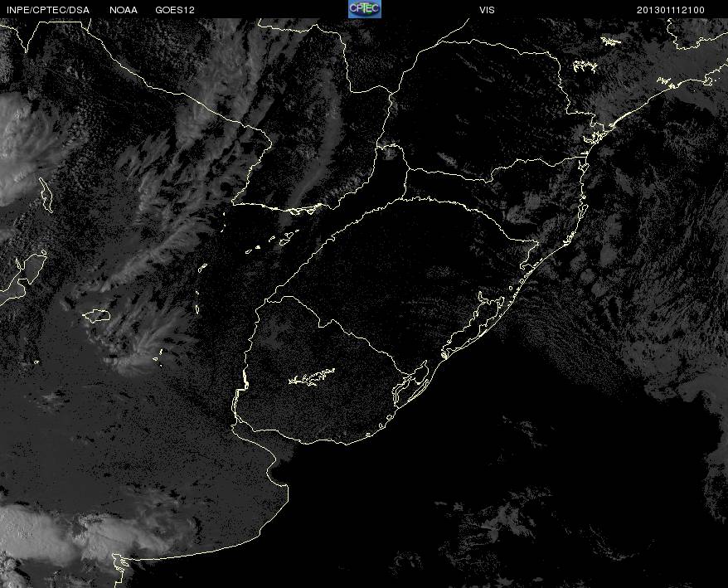This screenshot has width=728, height=588.
Task: Click the streaky cloud band over northern Argentina
Action: [x=166, y=216]
